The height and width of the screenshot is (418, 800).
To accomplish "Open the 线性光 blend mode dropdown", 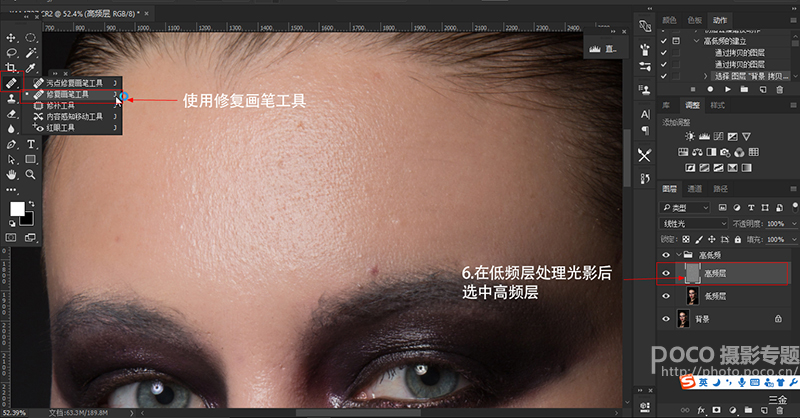I will [694, 224].
